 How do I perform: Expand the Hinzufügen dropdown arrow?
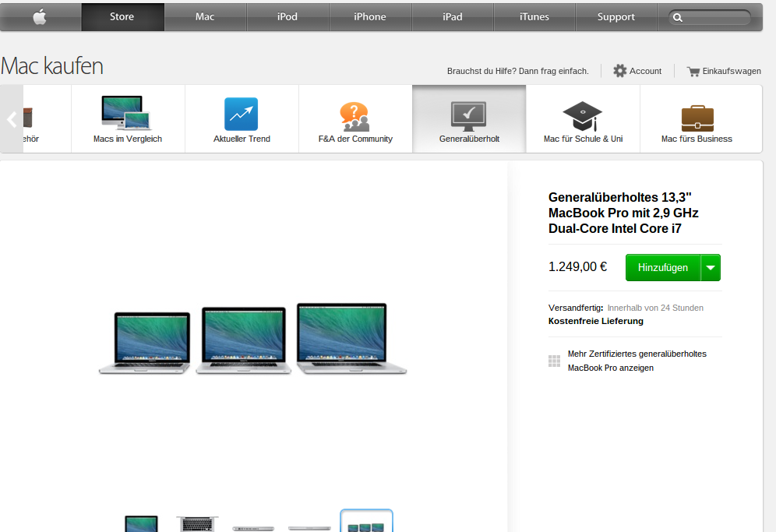pos(711,268)
